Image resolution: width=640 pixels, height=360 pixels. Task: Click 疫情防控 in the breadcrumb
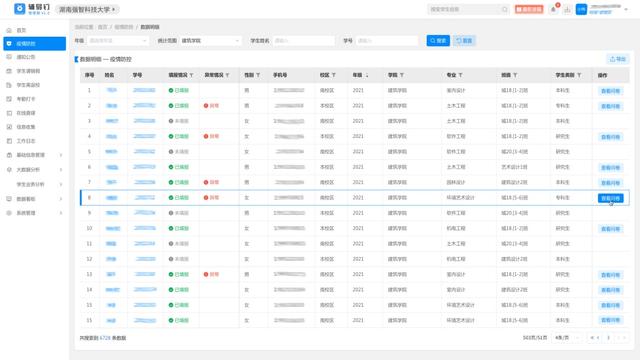pyautogui.click(x=124, y=27)
